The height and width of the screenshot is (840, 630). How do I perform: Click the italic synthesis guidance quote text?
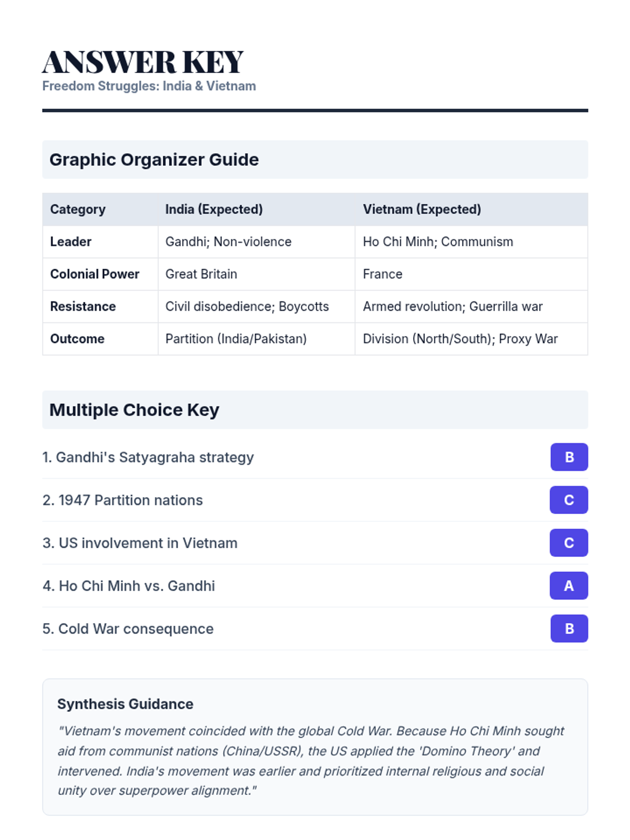pos(311,761)
